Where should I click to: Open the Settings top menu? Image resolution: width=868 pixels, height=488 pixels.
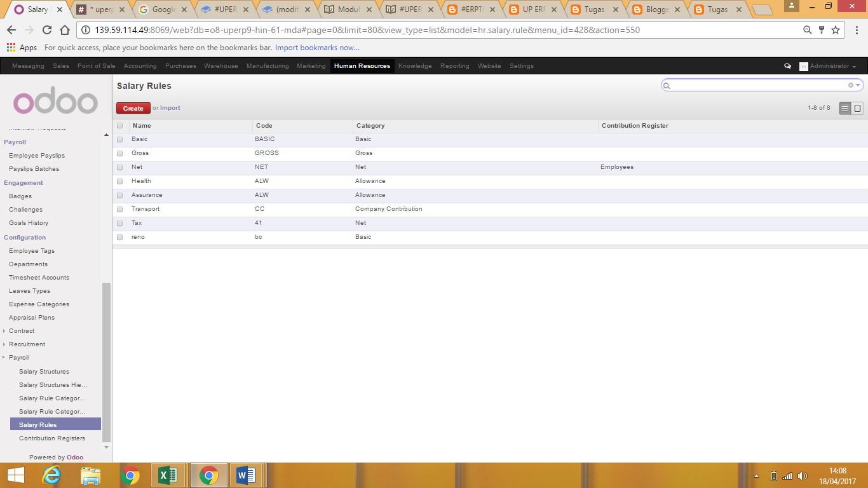[x=522, y=66]
